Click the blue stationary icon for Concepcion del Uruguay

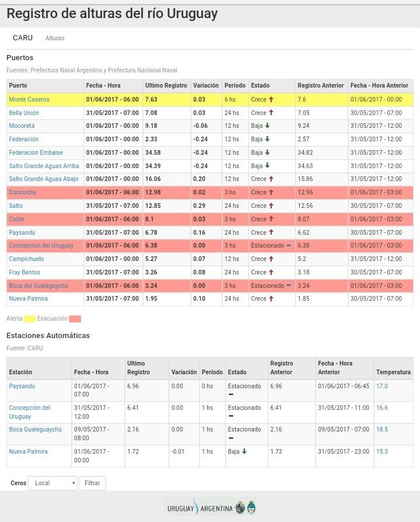click(289, 246)
